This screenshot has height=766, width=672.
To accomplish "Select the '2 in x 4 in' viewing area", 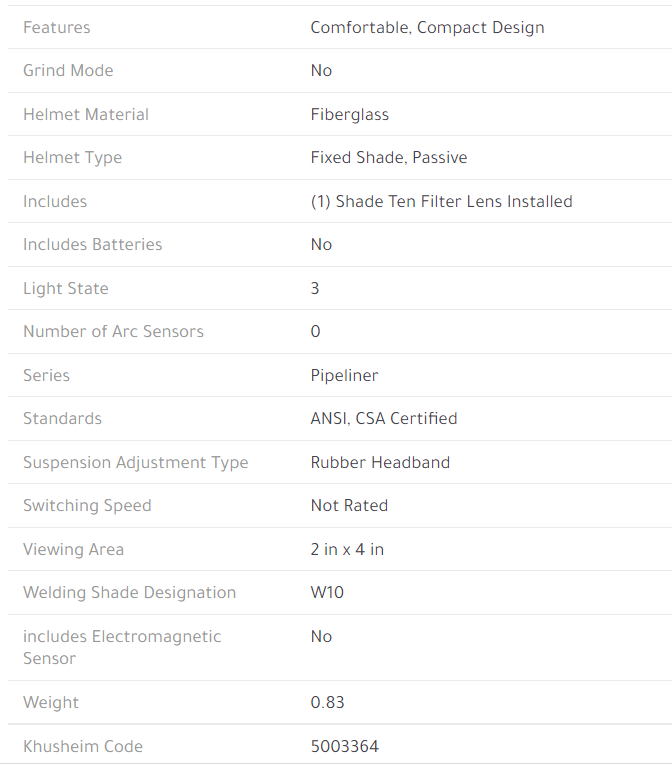I will point(347,550).
